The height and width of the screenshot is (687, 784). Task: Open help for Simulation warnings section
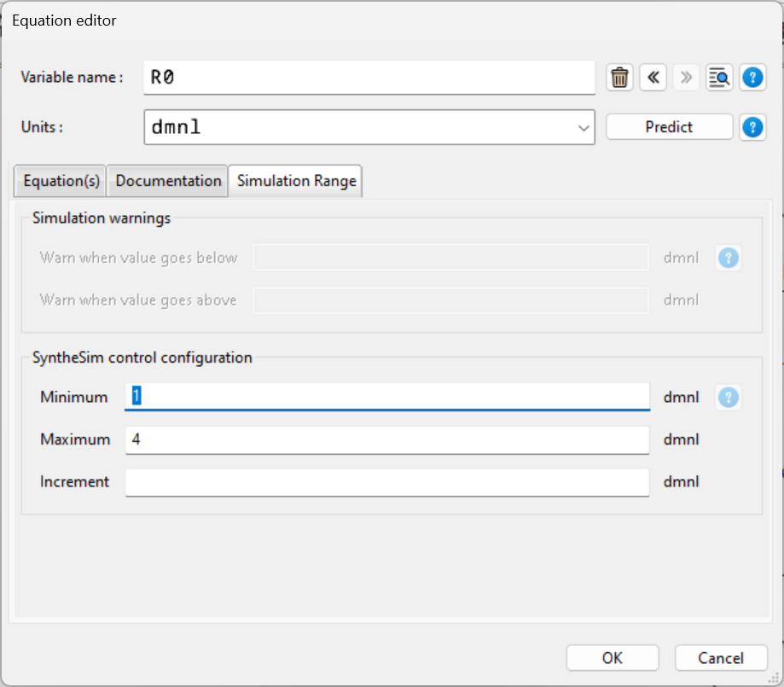tap(728, 258)
